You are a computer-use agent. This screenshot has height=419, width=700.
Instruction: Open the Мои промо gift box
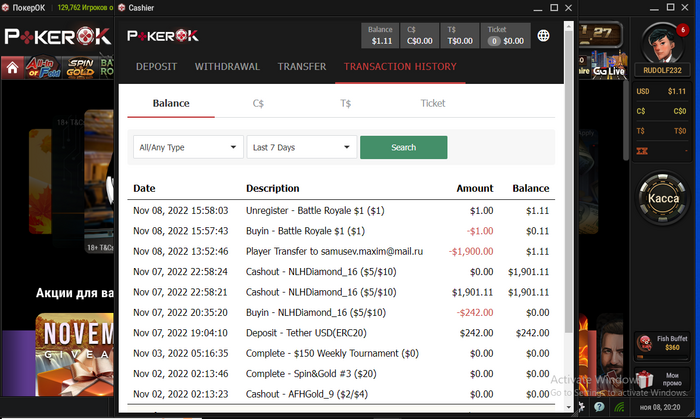click(x=662, y=379)
